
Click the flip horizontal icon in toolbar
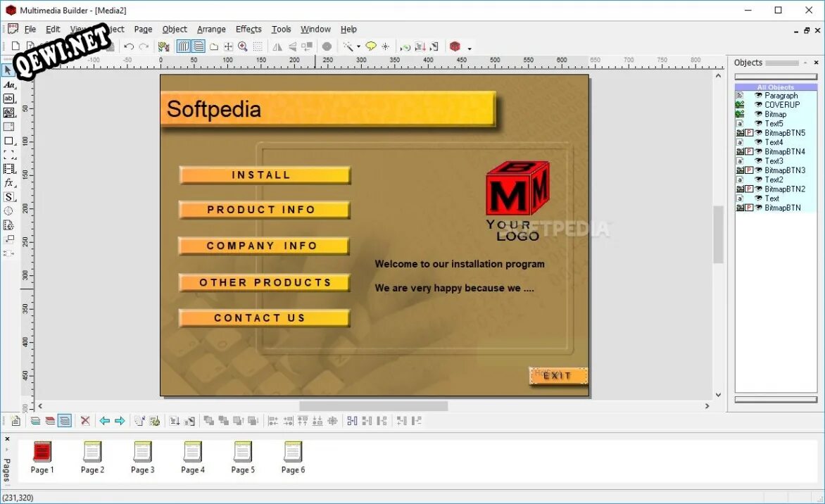pos(277,47)
